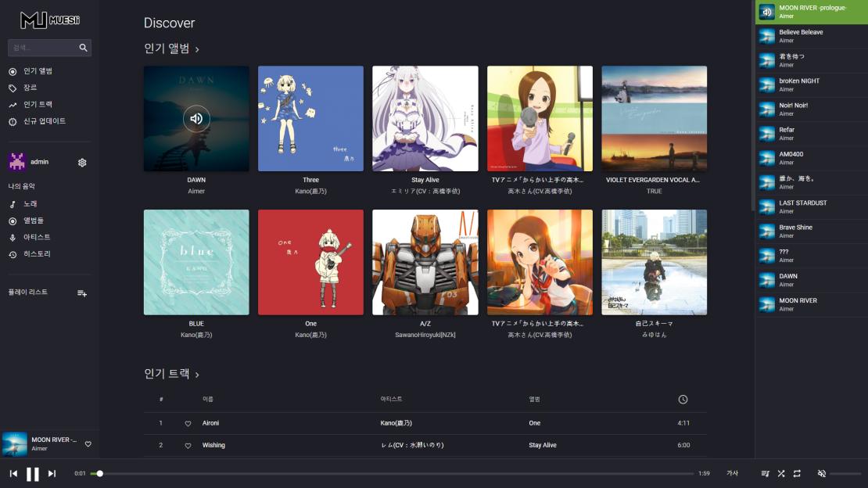Favorite the Aironi track with heart
The image size is (868, 488).
(x=188, y=424)
